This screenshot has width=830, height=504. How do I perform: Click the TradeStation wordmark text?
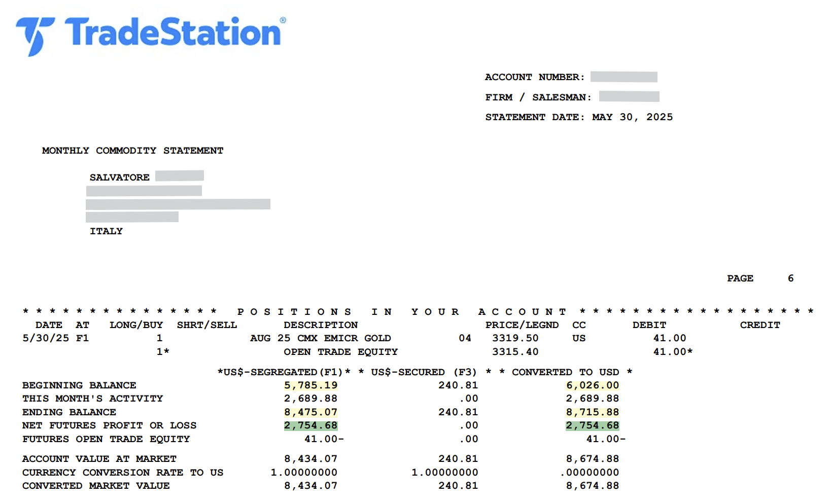click(x=172, y=32)
